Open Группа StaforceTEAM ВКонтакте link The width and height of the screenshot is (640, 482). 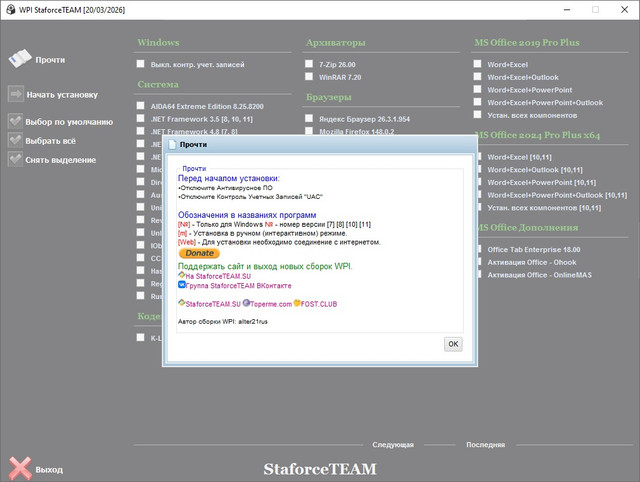coord(238,286)
